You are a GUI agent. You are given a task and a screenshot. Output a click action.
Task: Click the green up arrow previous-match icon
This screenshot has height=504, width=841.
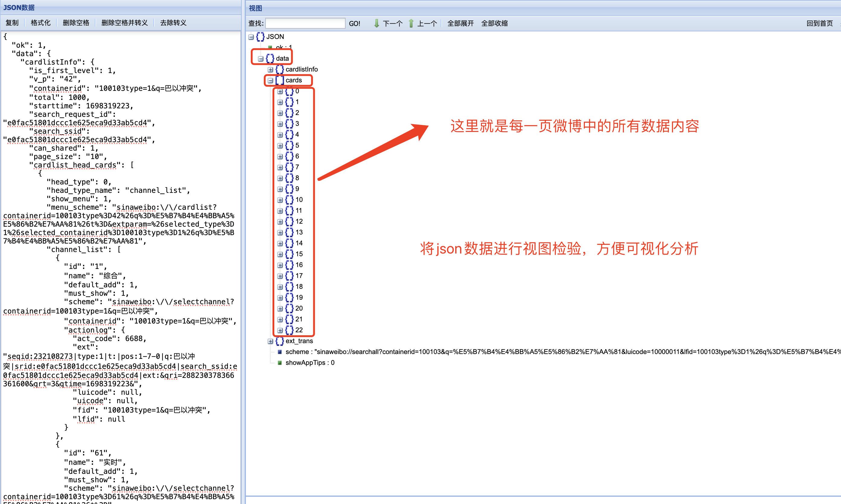click(x=411, y=23)
